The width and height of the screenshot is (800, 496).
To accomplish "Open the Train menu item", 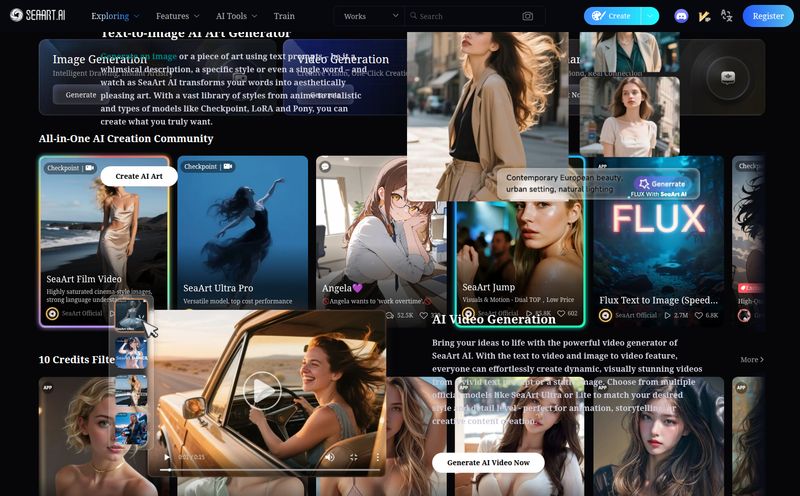I will click(284, 16).
